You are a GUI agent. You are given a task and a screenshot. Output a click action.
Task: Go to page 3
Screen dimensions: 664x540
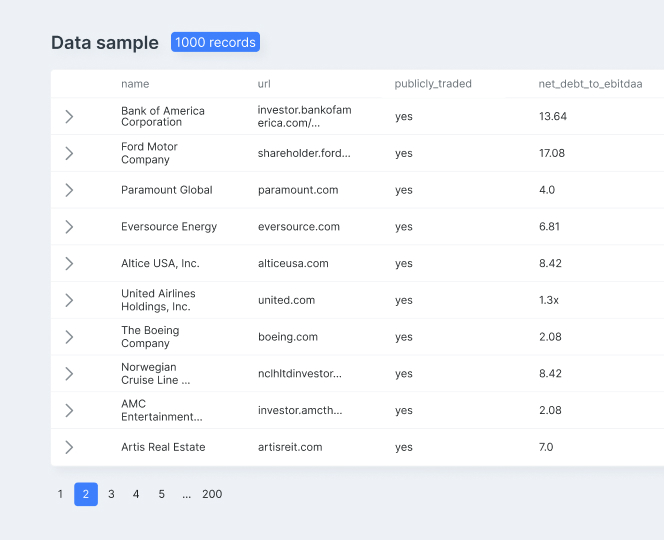[x=111, y=494]
